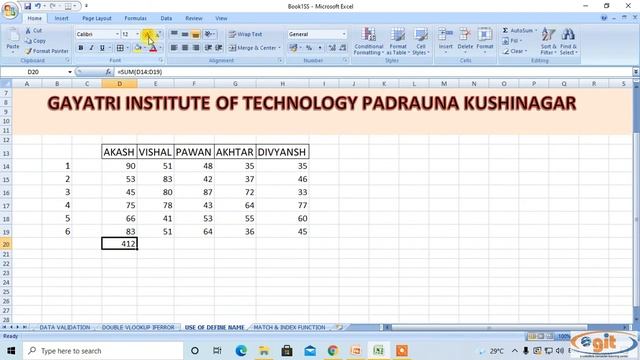Click the formula bar with =SUM(D14:D19)
This screenshot has height=360, width=640.
373,72
